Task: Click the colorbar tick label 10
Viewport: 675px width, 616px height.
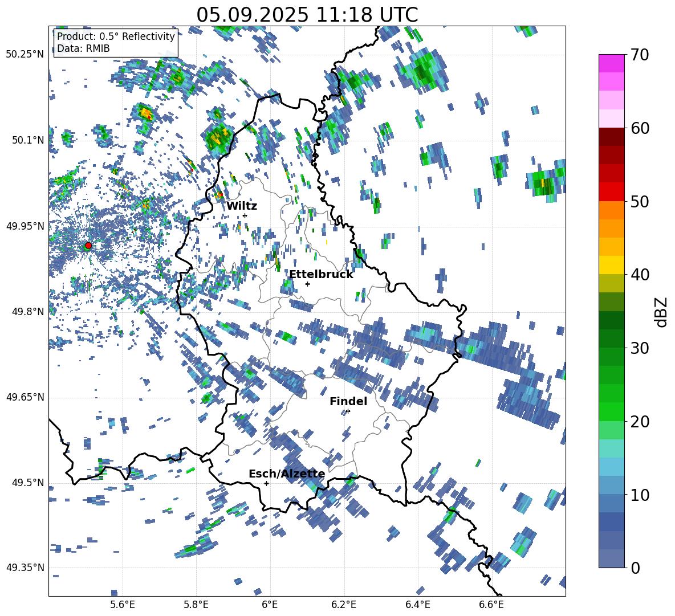Action: point(640,495)
